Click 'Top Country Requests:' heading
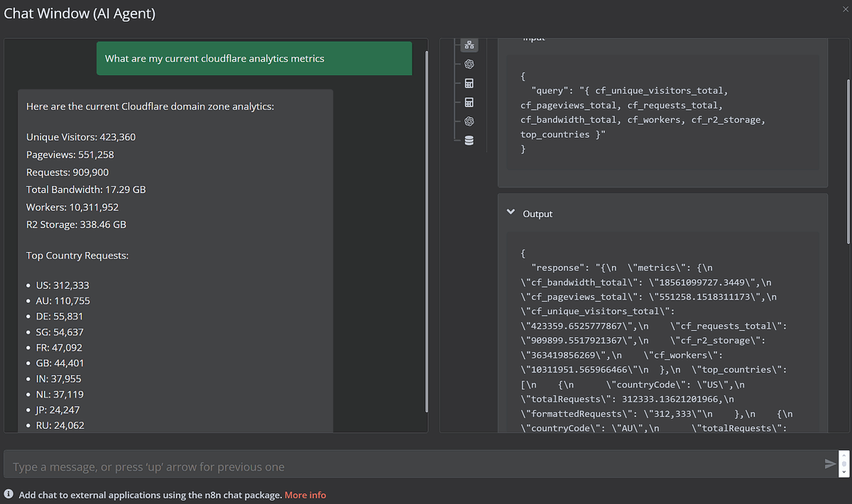This screenshot has width=852, height=504. tap(77, 255)
